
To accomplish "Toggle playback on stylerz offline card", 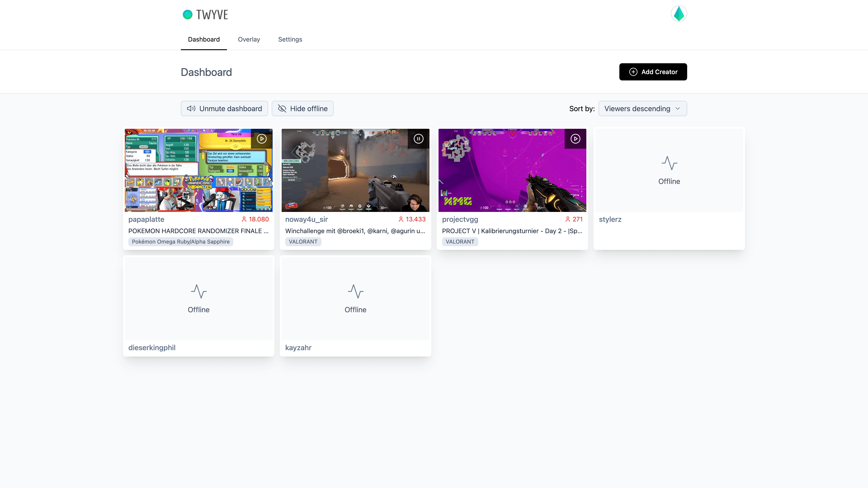I will 669,170.
